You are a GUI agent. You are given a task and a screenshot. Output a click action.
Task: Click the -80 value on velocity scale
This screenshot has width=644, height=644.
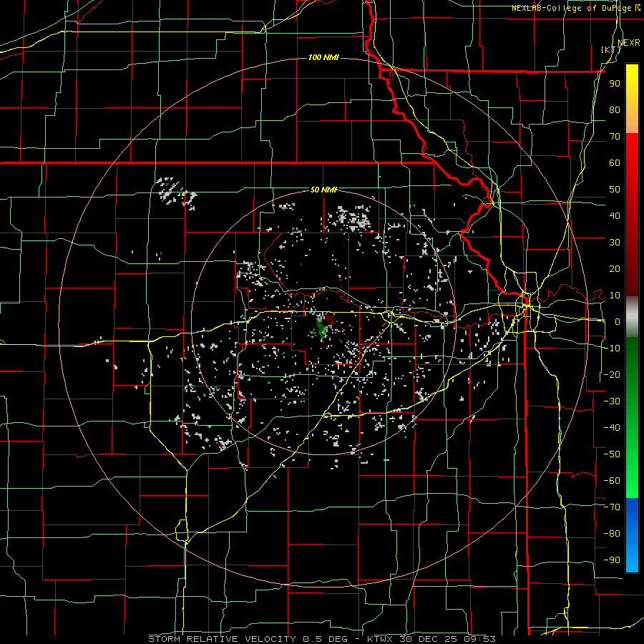click(x=612, y=534)
